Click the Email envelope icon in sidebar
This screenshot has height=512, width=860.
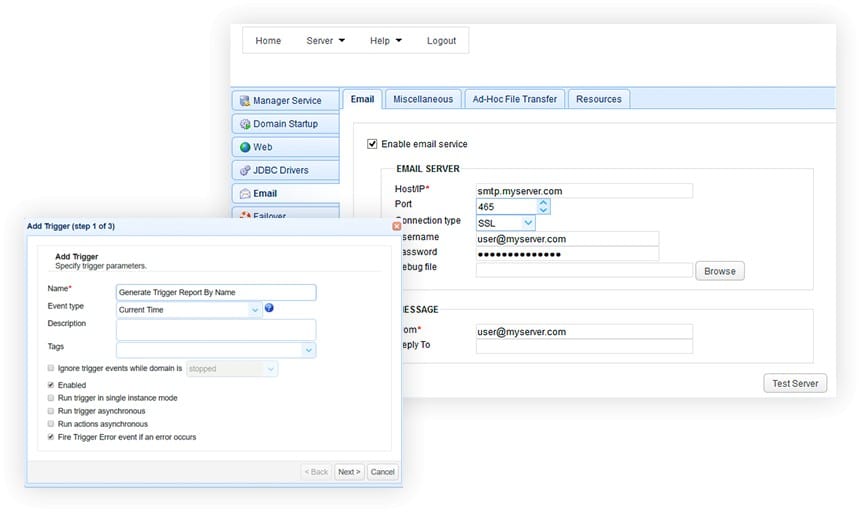point(245,194)
